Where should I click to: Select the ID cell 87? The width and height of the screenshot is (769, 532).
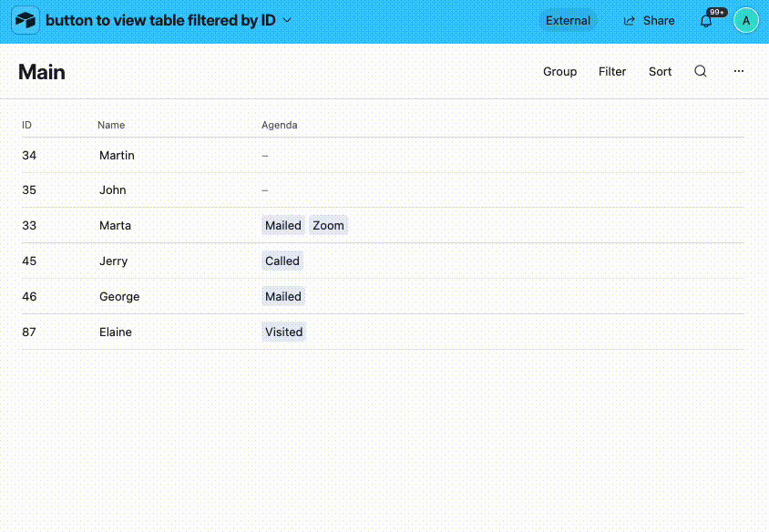click(29, 332)
